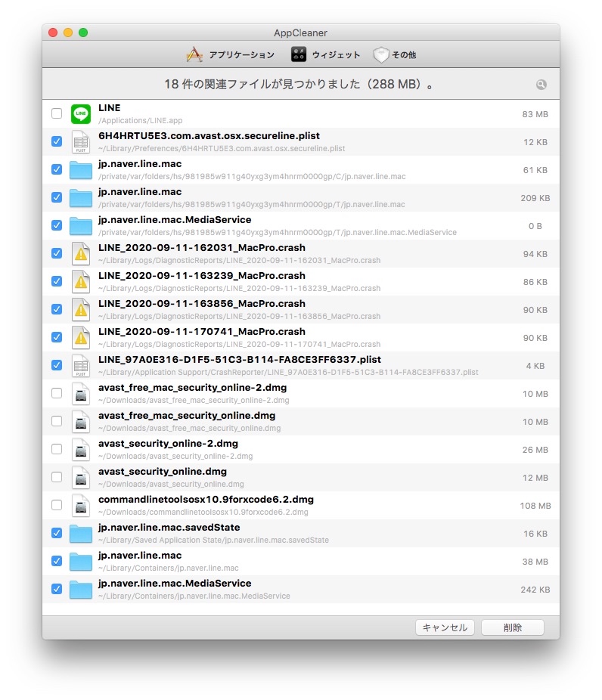Uncheck LINE_2020-09-11-170741 crash checkbox

57,337
